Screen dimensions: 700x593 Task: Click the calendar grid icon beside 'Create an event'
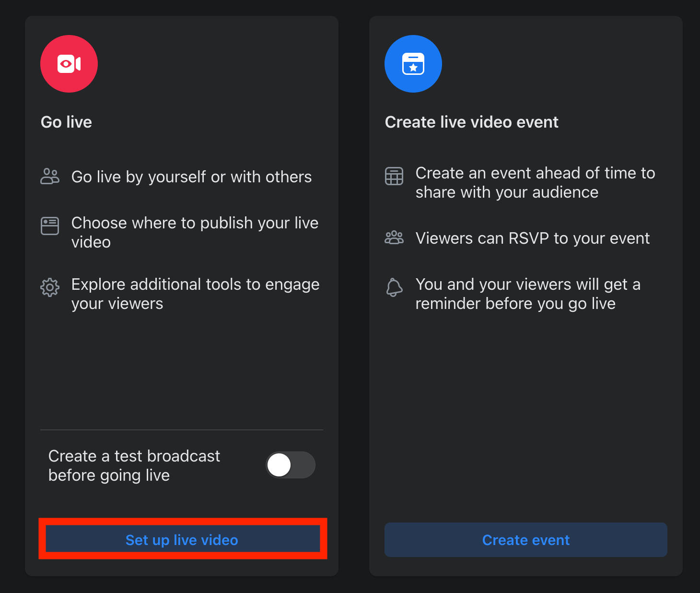394,176
